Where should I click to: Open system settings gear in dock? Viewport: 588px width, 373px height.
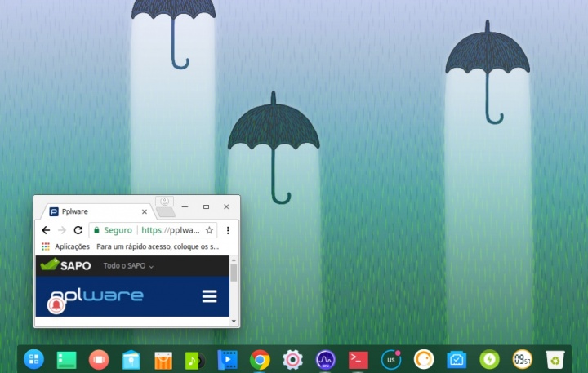pyautogui.click(x=293, y=359)
